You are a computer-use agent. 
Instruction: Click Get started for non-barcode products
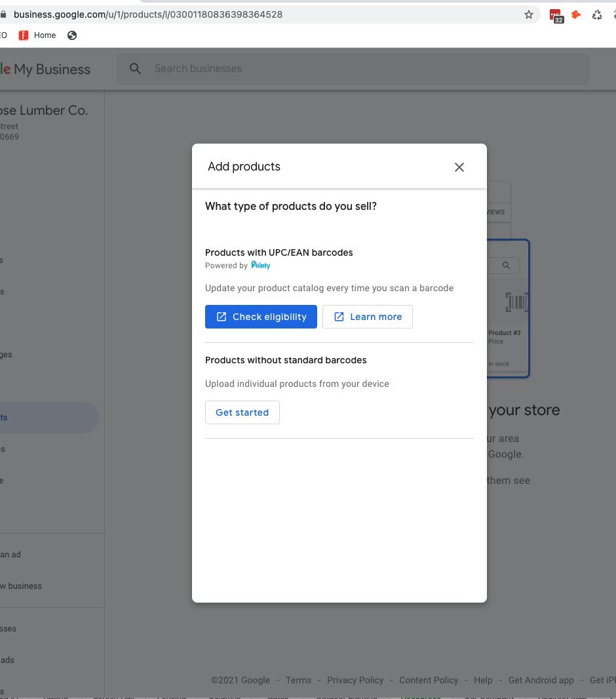(242, 412)
